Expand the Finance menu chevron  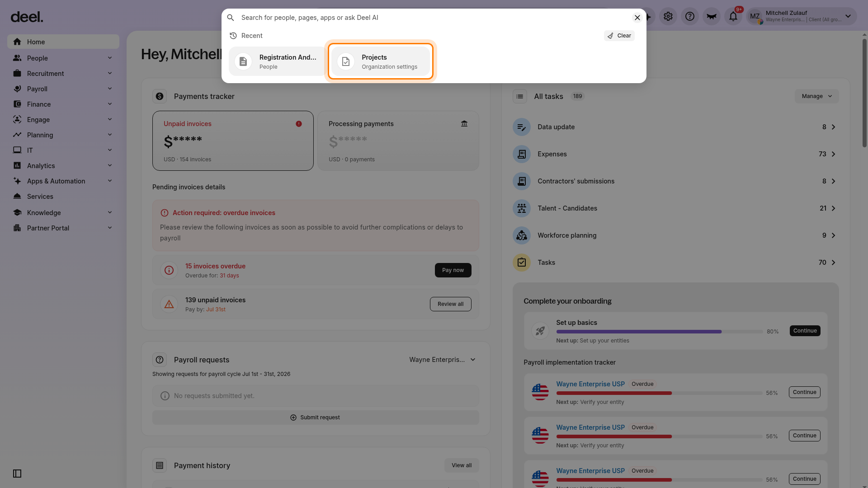tap(110, 104)
